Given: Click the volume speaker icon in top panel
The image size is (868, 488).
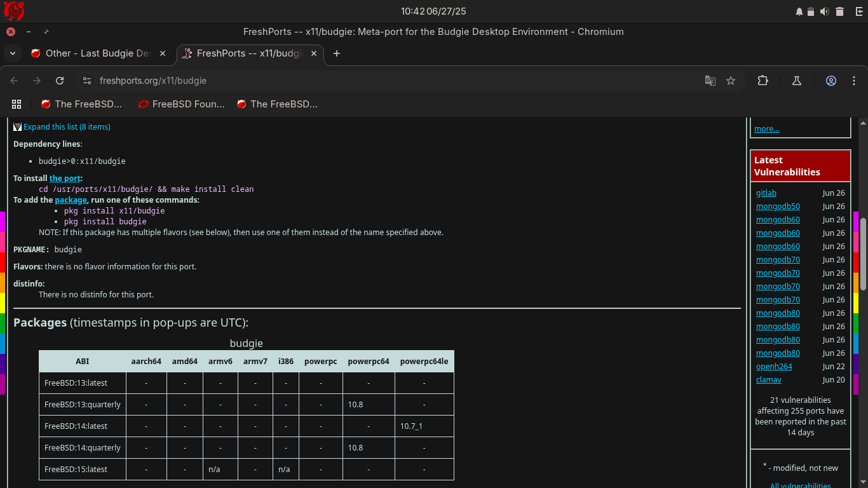Looking at the screenshot, I should [825, 11].
